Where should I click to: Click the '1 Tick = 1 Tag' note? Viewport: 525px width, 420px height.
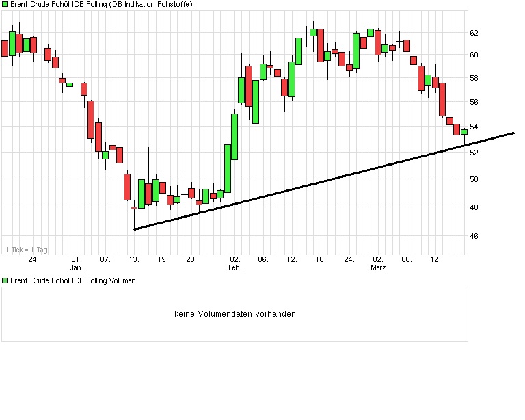coord(27,250)
